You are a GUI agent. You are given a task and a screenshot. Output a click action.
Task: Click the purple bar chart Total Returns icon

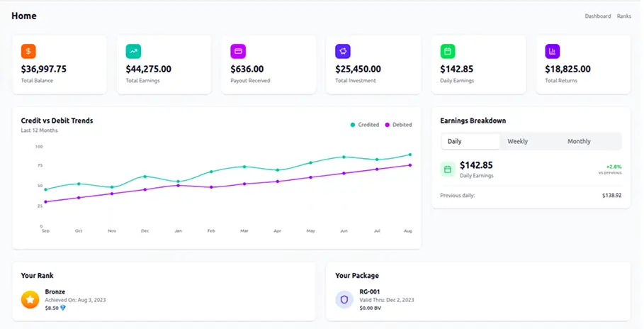pos(553,51)
